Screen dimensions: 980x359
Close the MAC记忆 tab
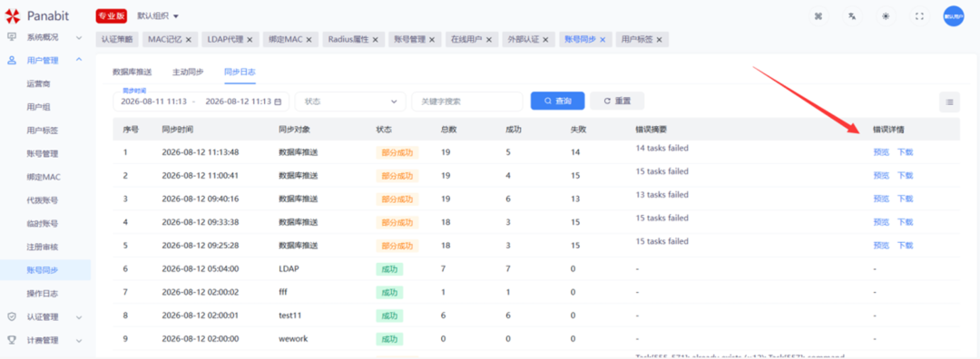click(189, 39)
